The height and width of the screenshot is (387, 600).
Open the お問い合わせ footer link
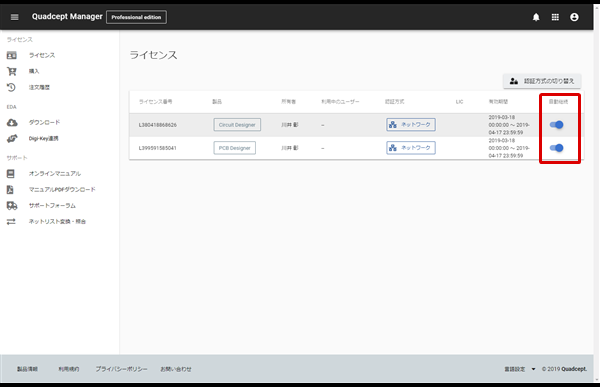pyautogui.click(x=176, y=369)
